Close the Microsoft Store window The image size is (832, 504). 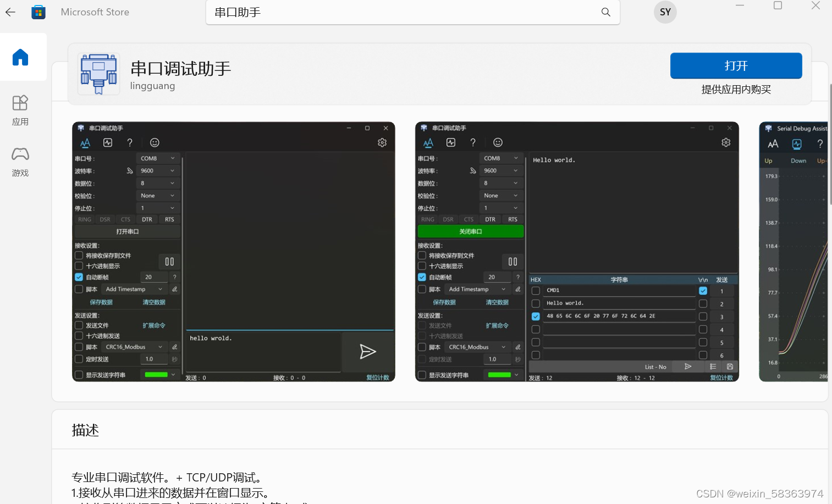[816, 5]
